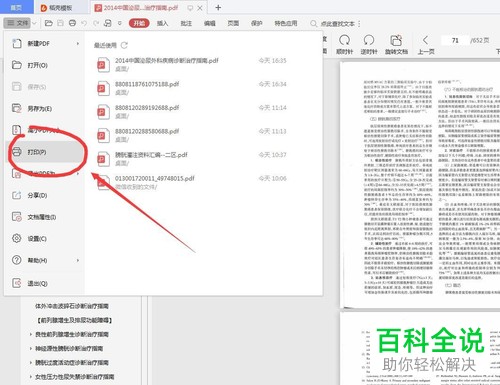Open the more options dots near search
Image resolution: width=500 pixels, height=385 pixels.
pos(359,24)
